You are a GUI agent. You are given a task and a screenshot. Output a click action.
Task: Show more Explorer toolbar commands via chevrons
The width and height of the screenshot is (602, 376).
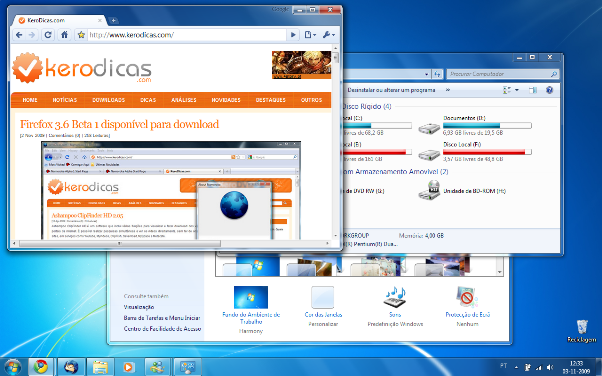(448, 90)
